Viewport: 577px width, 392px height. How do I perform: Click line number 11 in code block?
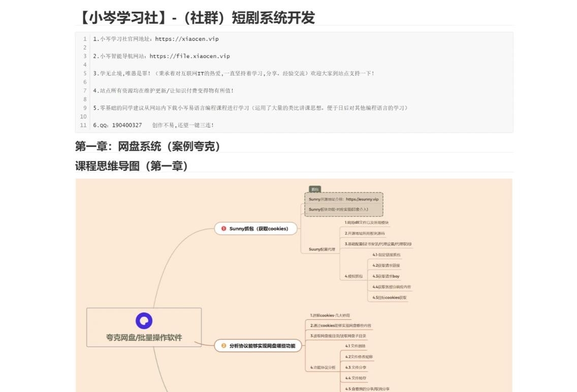pyautogui.click(x=83, y=125)
